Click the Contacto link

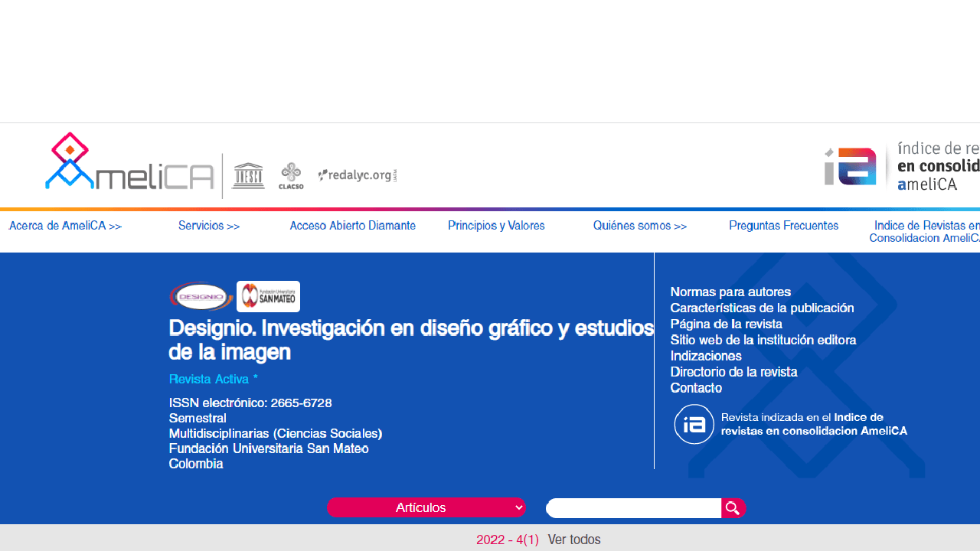pyautogui.click(x=696, y=388)
